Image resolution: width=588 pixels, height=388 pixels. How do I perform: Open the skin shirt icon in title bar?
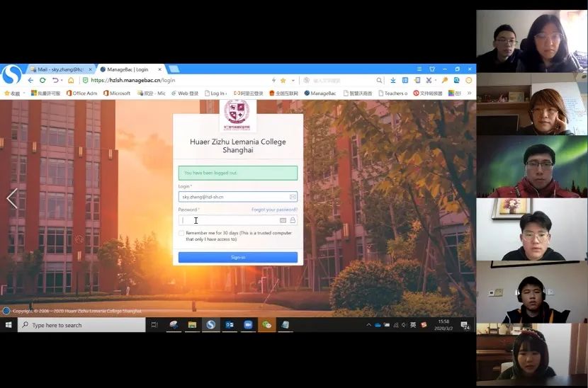[x=432, y=69]
